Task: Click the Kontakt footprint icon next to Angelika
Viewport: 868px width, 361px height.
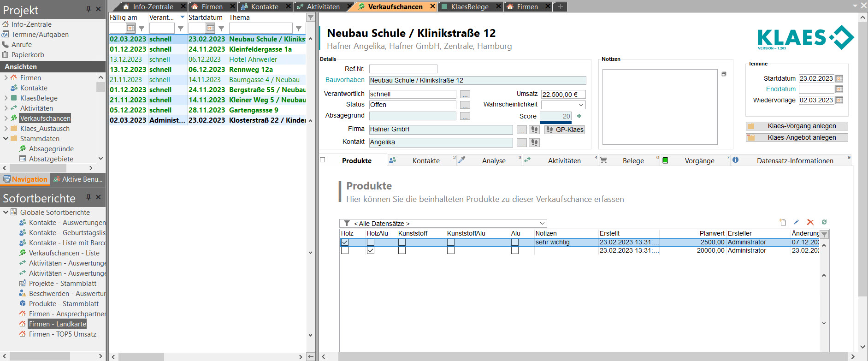Action: pos(534,143)
